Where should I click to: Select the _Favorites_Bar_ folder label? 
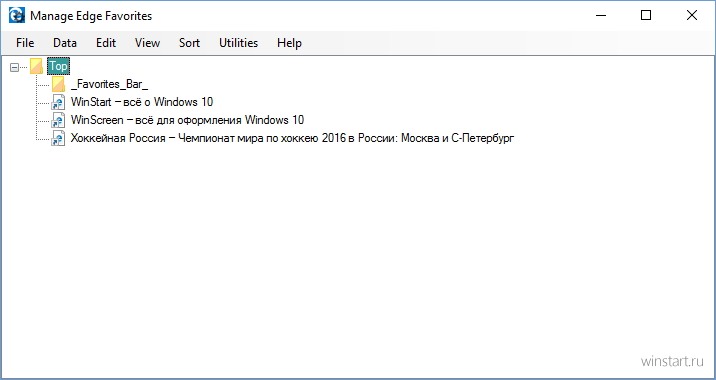pyautogui.click(x=110, y=84)
